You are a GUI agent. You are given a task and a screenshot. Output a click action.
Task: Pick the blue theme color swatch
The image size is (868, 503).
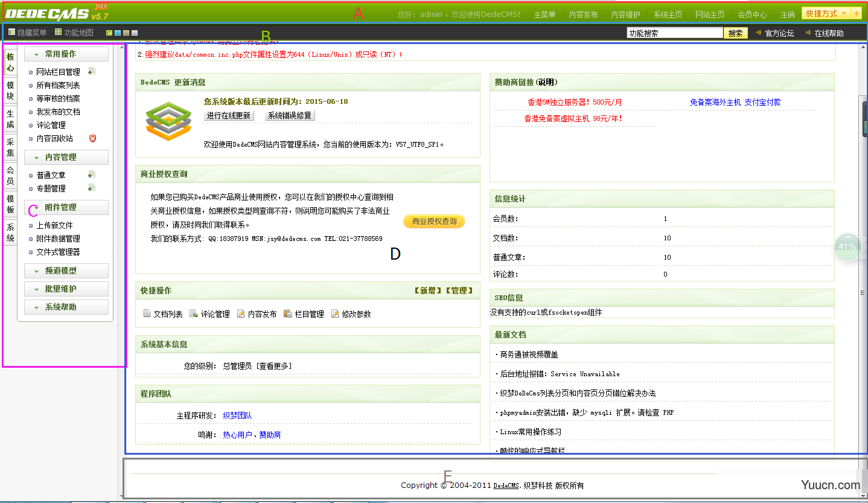tap(118, 33)
